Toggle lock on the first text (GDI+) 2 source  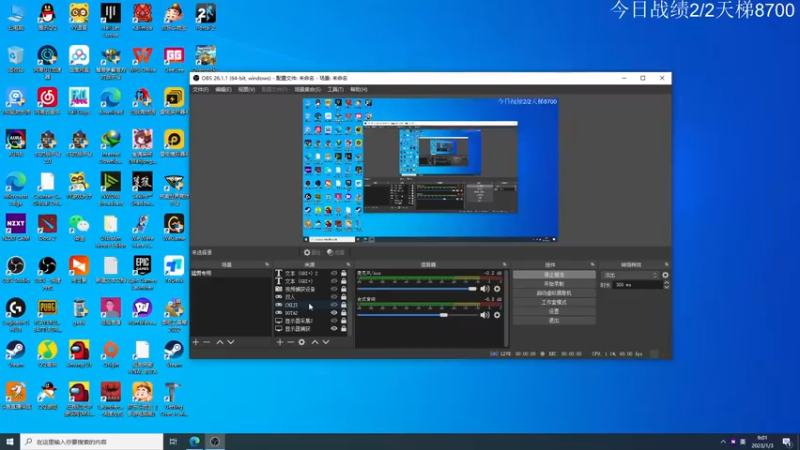click(343, 273)
